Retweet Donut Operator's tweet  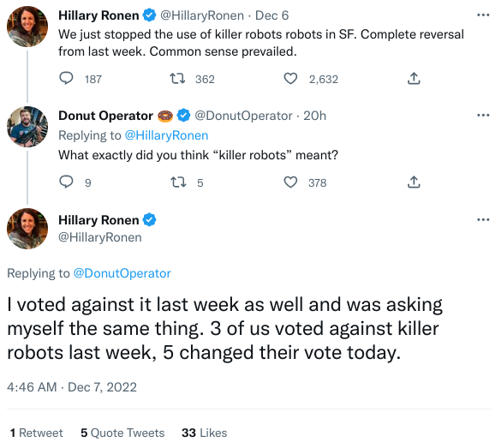click(x=178, y=182)
